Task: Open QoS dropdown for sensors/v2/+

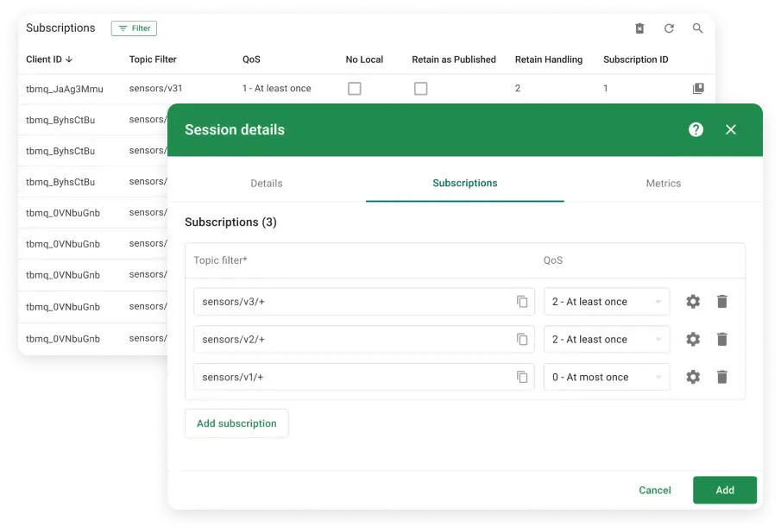Action: (607, 340)
